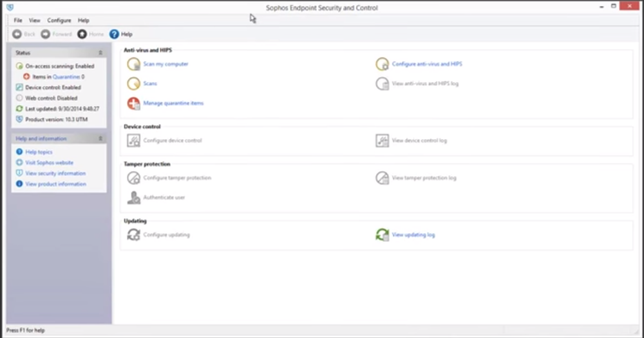Click the blue Help question-mark toolbar icon
The image size is (644, 338).
point(114,34)
